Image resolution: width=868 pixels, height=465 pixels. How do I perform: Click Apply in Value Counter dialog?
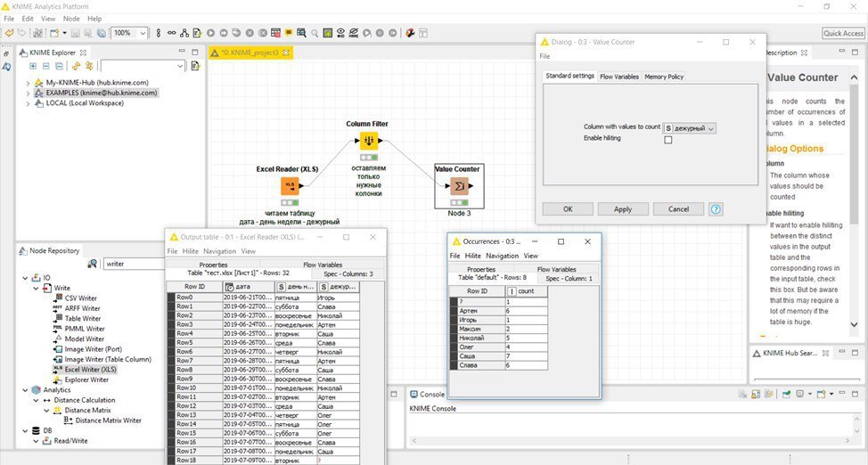[623, 209]
